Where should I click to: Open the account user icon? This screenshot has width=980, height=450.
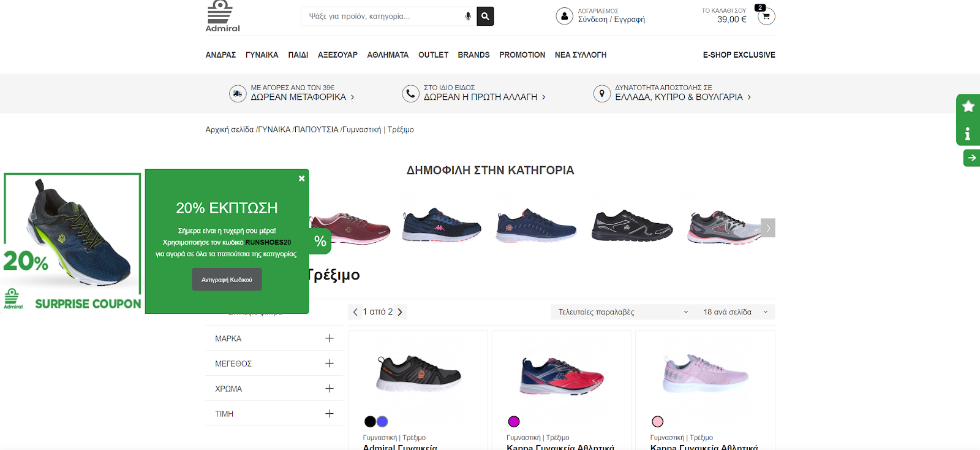pyautogui.click(x=564, y=16)
